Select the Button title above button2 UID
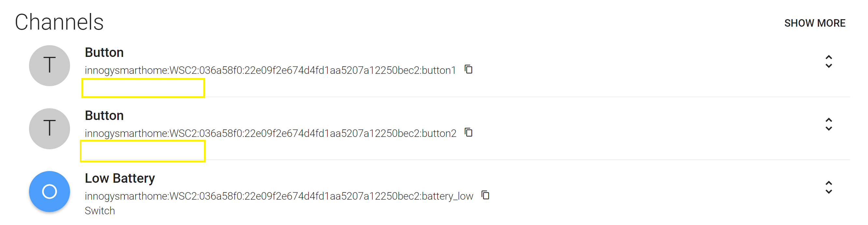The height and width of the screenshot is (225, 868). tap(104, 115)
